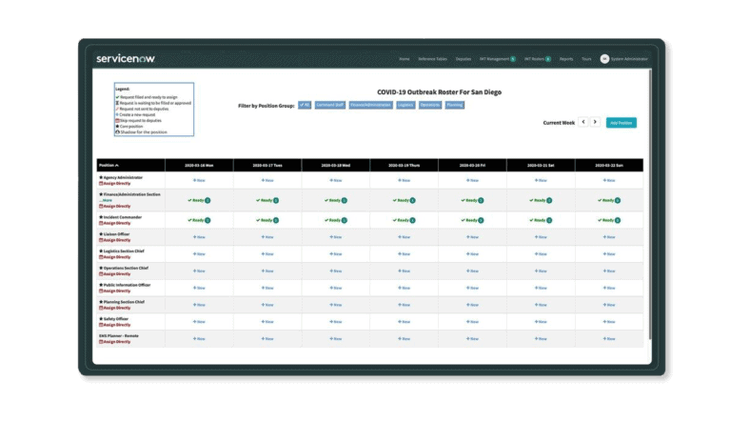Click Assign Directly under EMS Planner - Remote
Viewport: 750px width, 422px height.
tap(115, 342)
